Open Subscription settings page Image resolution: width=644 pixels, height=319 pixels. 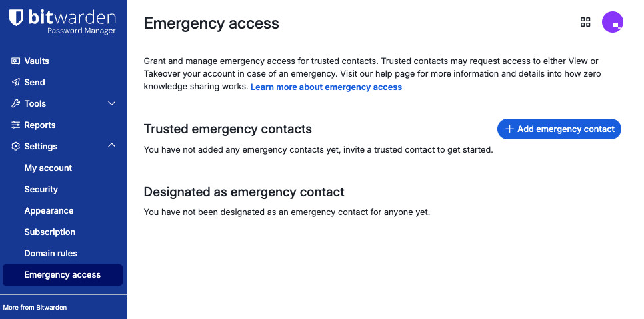(50, 232)
